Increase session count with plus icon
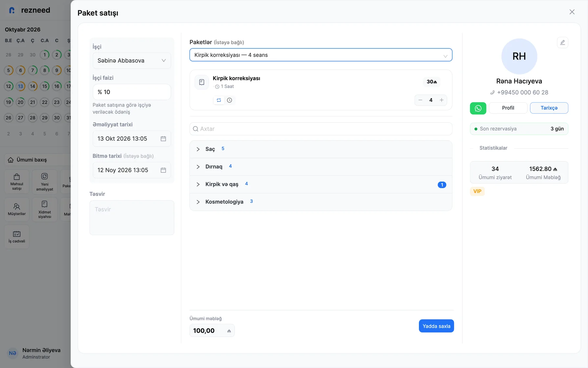The width and height of the screenshot is (588, 368). tap(442, 100)
